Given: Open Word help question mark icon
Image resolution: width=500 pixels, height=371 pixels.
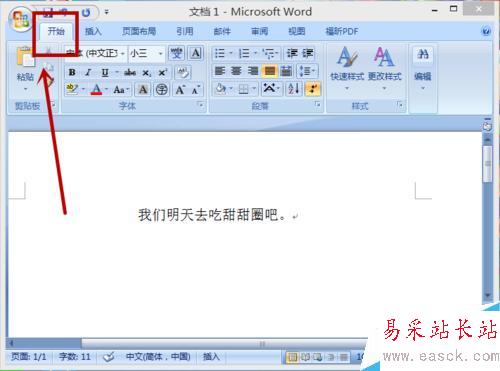Looking at the screenshot, I should 486,31.
